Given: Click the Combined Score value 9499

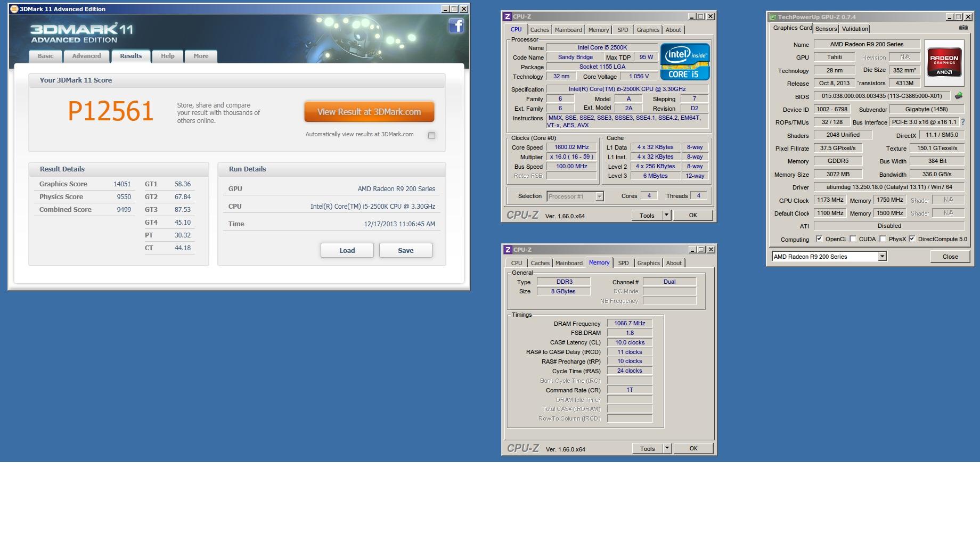Looking at the screenshot, I should (x=124, y=210).
